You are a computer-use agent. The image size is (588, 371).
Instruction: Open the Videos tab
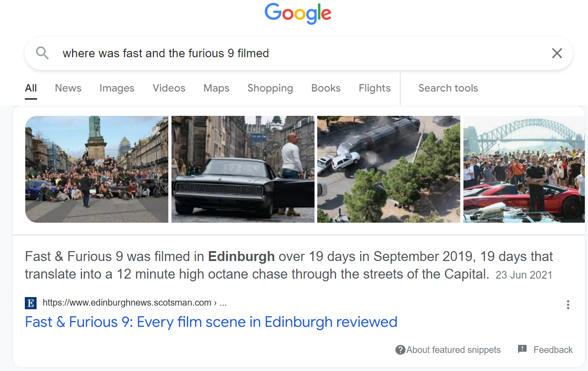tap(169, 88)
